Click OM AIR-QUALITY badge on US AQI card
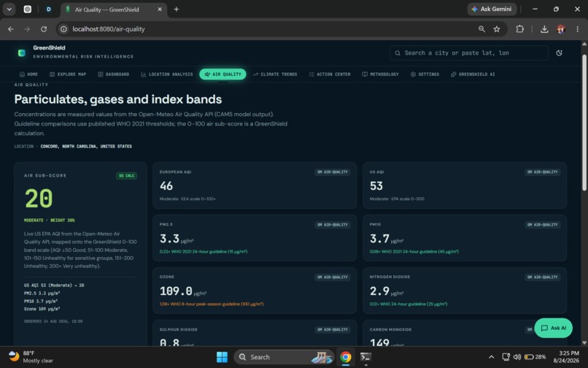Screen dimensions: 588x368 [542, 172]
